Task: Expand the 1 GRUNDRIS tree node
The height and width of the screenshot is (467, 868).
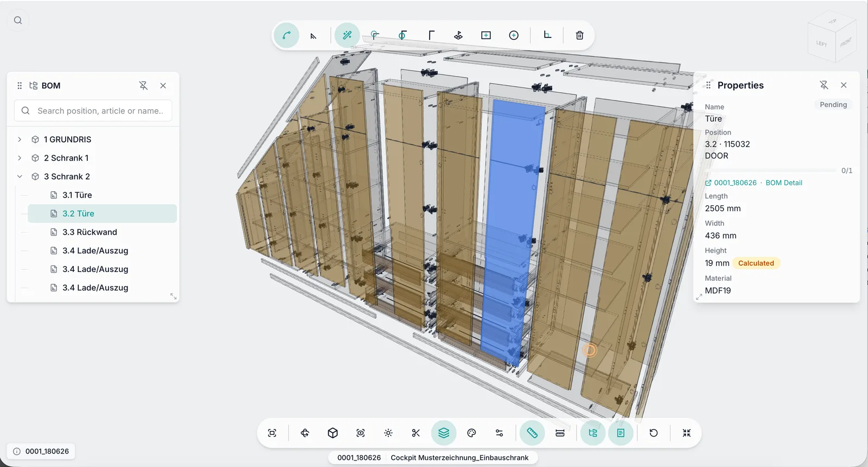Action: pos(20,140)
